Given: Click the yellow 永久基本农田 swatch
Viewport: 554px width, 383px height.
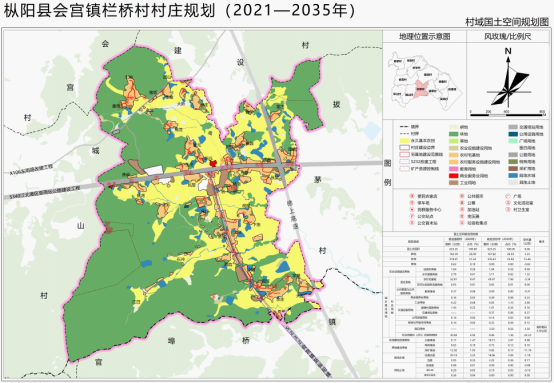Looking at the screenshot, I should (404, 141).
